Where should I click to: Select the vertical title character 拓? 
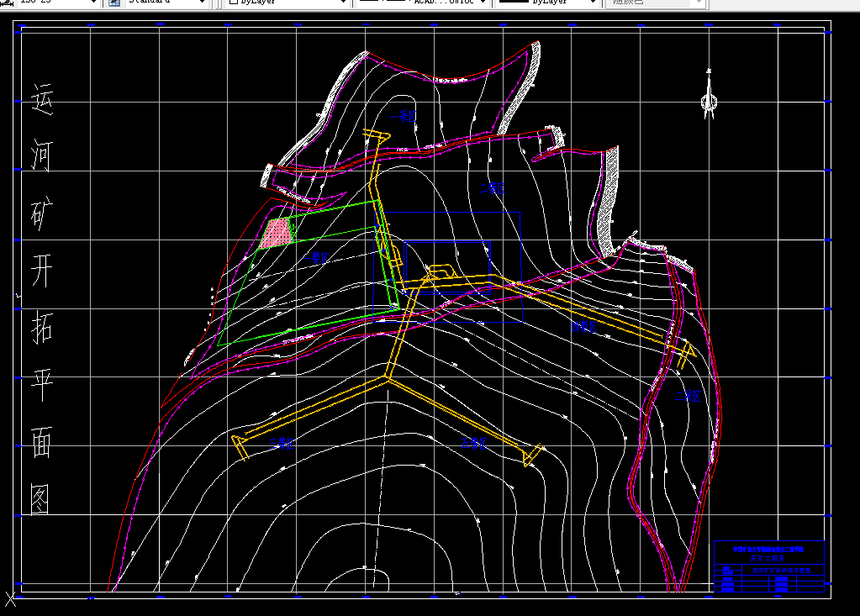coord(42,328)
